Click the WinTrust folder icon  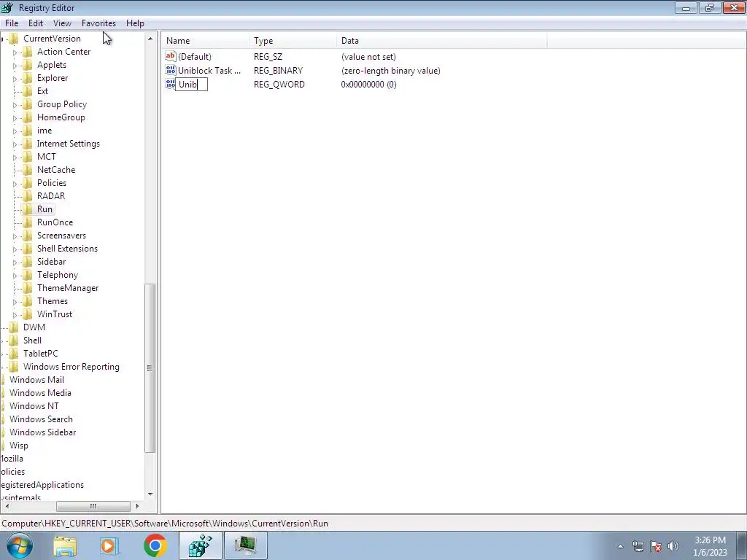(x=28, y=314)
